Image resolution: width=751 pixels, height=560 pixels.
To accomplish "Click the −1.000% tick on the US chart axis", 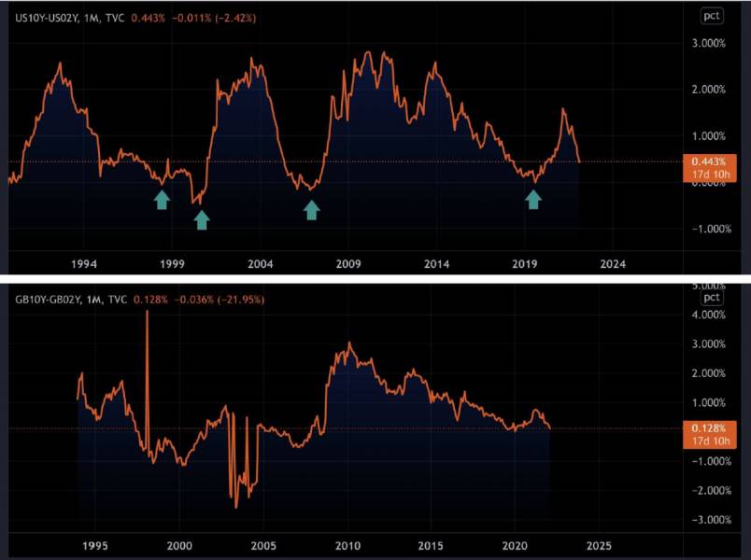I will pos(711,229).
